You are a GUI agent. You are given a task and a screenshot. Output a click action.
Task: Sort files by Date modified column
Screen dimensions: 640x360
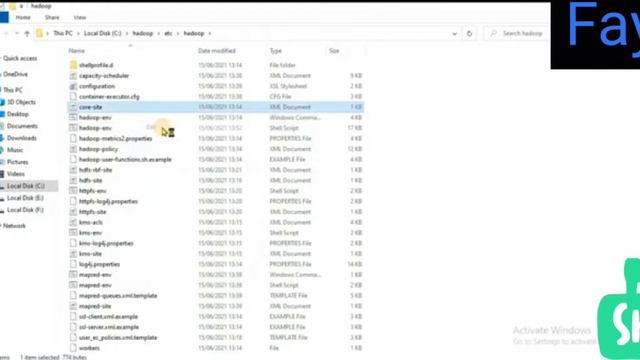click(217, 51)
